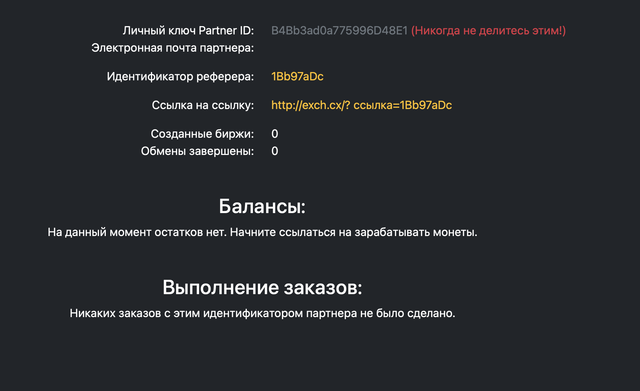Click the 'Балансы:' heading
This screenshot has width=640, height=391.
point(262,206)
